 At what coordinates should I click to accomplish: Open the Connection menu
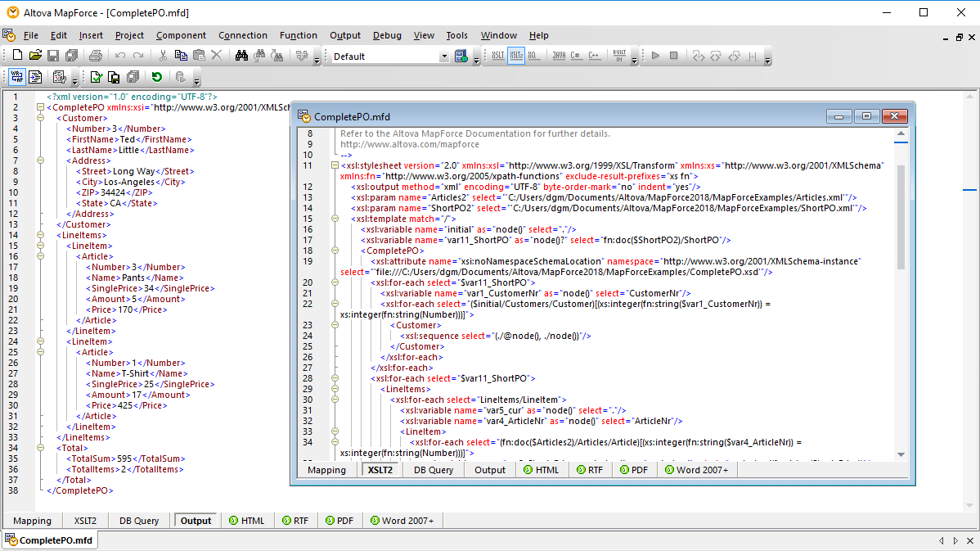[242, 35]
